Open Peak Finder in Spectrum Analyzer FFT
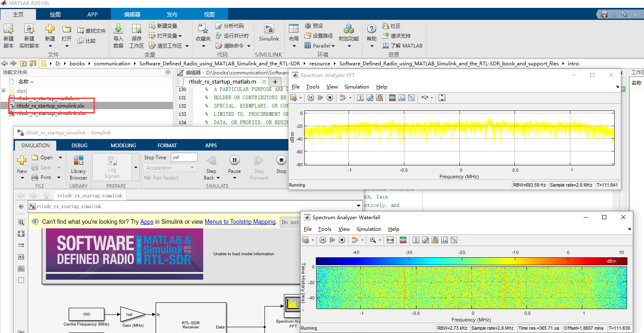The image size is (644, 333). point(402,98)
